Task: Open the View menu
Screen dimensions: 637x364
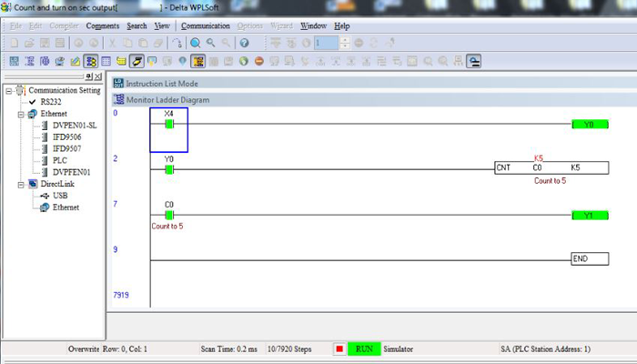Action: click(x=162, y=26)
